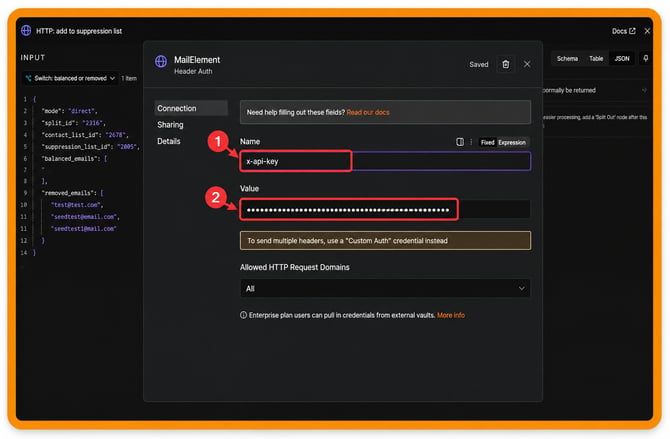Switch output view to Schema
Screen dimensions: 670x439
tap(567, 59)
